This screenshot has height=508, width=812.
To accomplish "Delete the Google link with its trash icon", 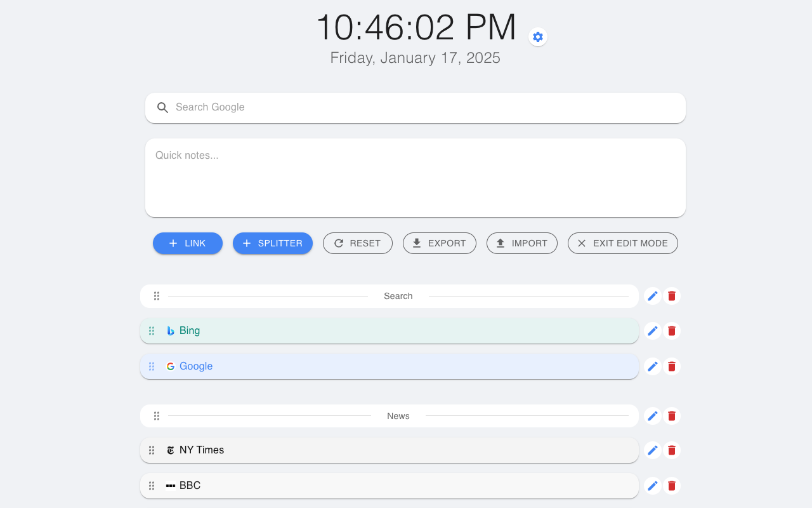I will (671, 366).
